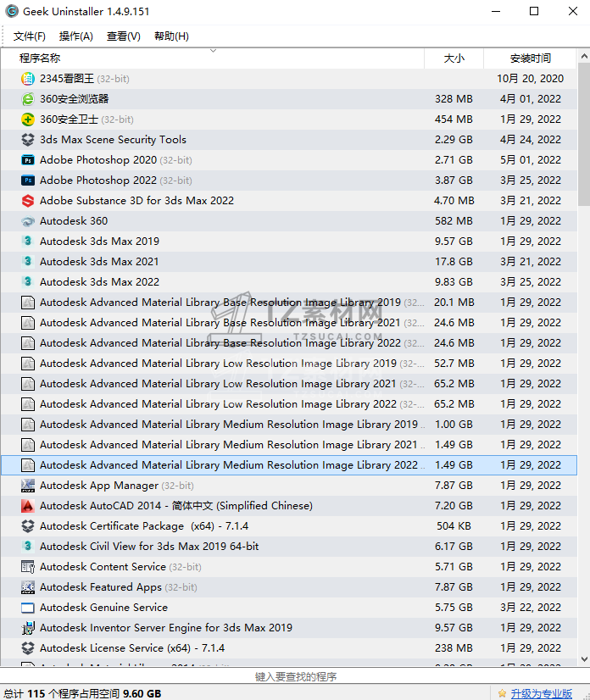Select Base Resolution Image Library 2021 row

click(x=289, y=323)
